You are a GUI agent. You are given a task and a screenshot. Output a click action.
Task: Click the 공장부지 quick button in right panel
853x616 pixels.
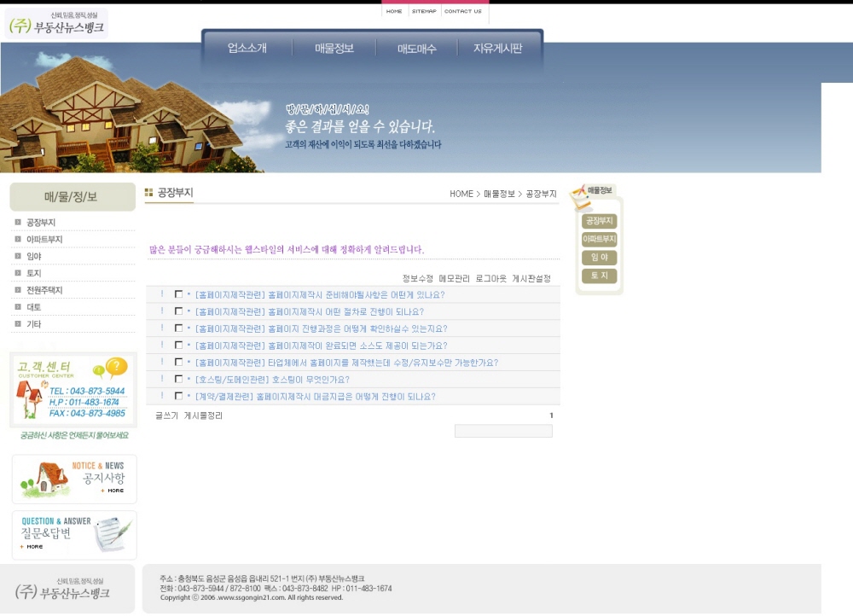pos(599,221)
